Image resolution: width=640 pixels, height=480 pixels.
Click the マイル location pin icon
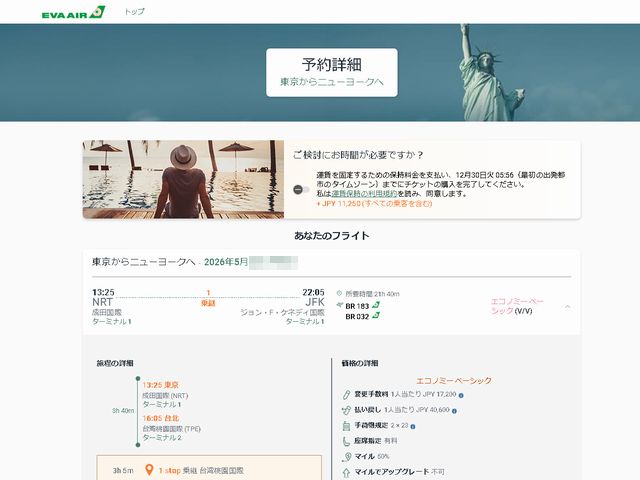[344, 455]
